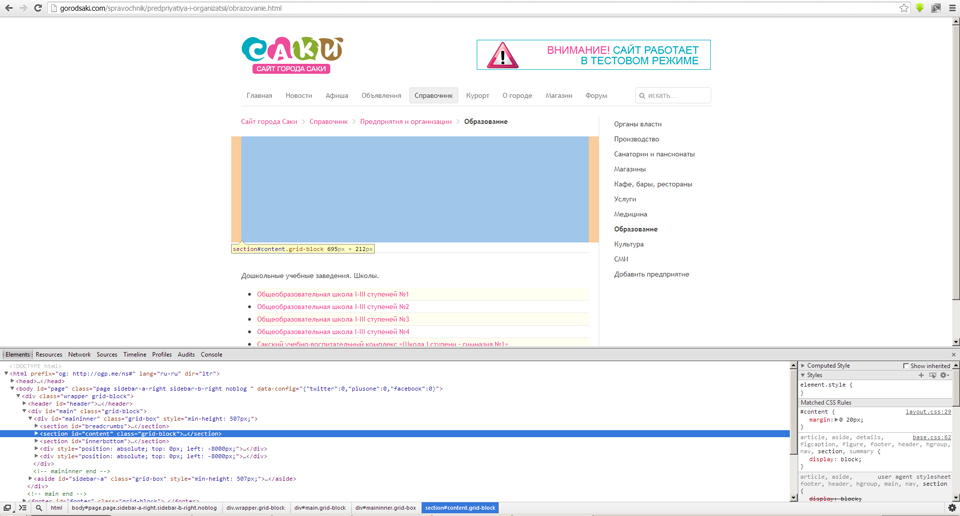Click the Медицина sidebar link
This screenshot has width=960, height=516.
click(630, 214)
